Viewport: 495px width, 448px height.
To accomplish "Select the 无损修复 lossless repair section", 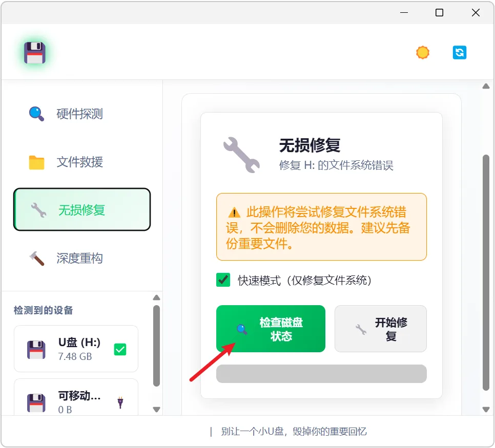I will pyautogui.click(x=82, y=209).
